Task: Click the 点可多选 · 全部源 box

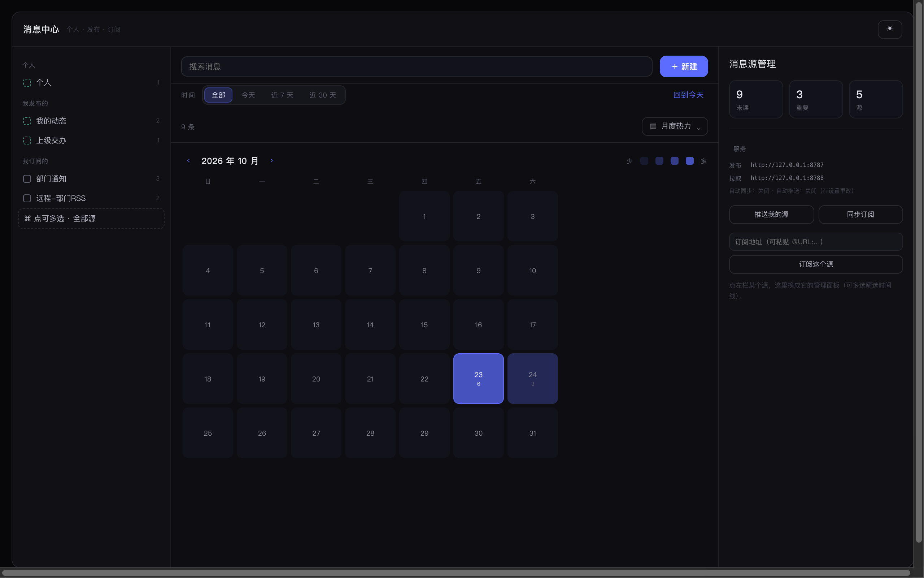Action: (x=91, y=219)
